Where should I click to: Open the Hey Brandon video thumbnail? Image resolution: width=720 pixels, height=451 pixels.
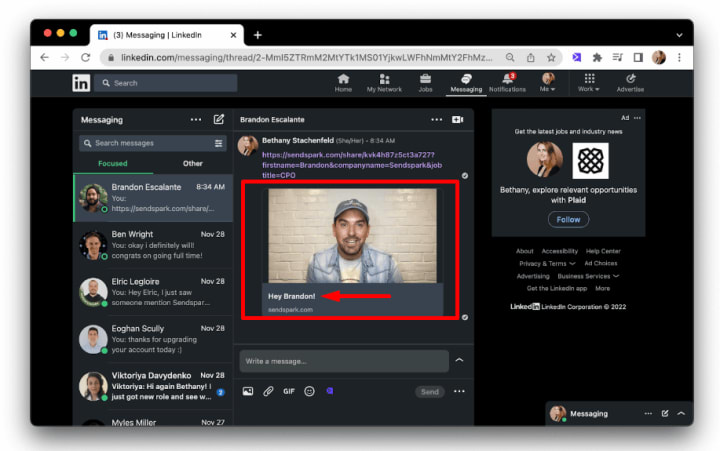point(352,236)
